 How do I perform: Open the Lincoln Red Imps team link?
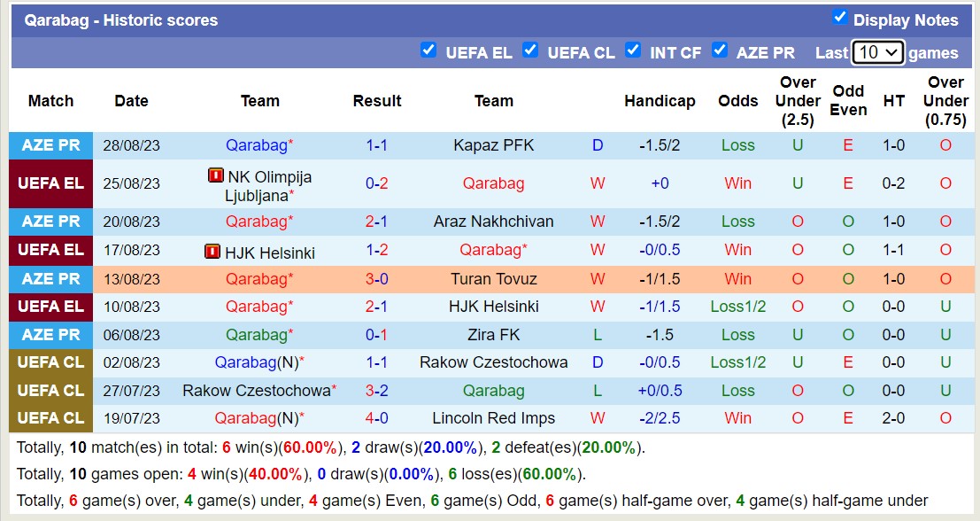coord(494,417)
